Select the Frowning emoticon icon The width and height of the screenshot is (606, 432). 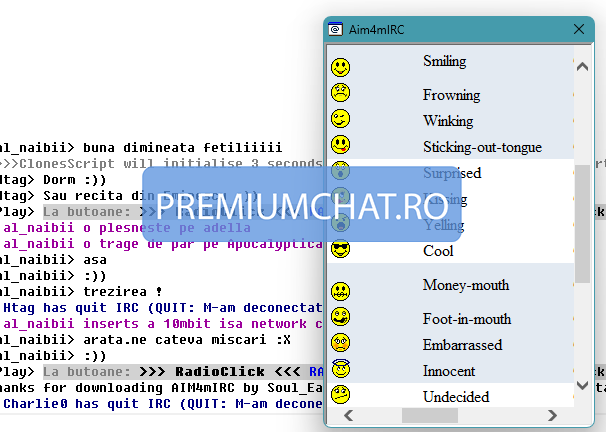point(340,93)
